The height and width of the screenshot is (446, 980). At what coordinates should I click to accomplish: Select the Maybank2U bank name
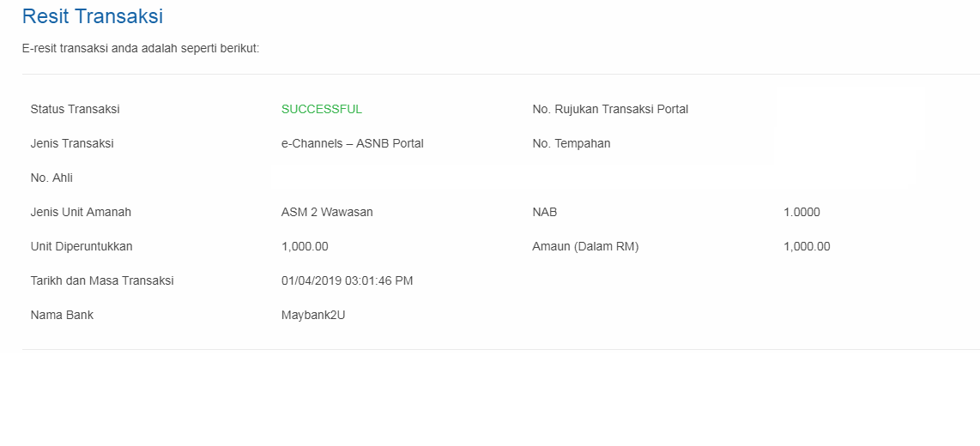313,316
